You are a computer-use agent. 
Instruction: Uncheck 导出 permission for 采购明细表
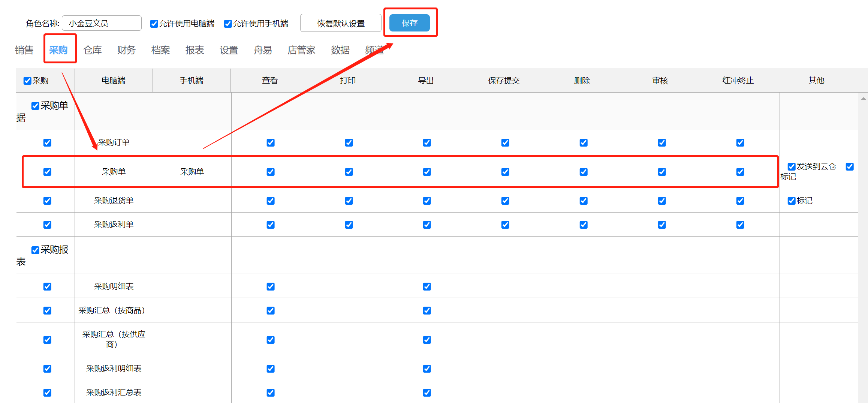(427, 286)
